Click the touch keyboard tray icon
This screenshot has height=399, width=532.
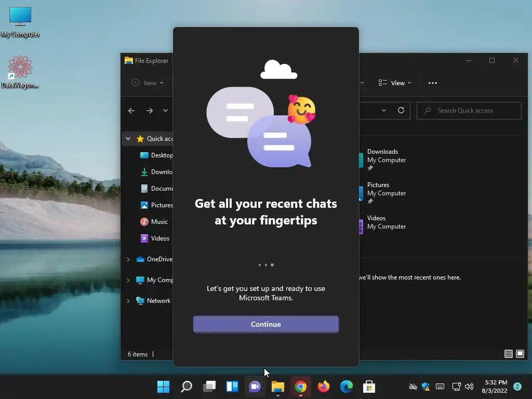point(440,386)
